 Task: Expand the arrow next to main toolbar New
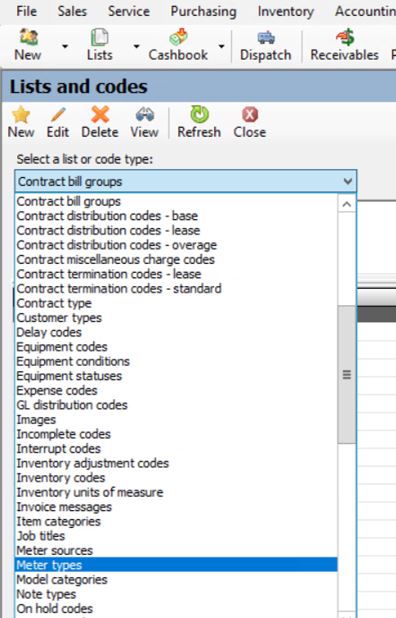click(x=65, y=47)
